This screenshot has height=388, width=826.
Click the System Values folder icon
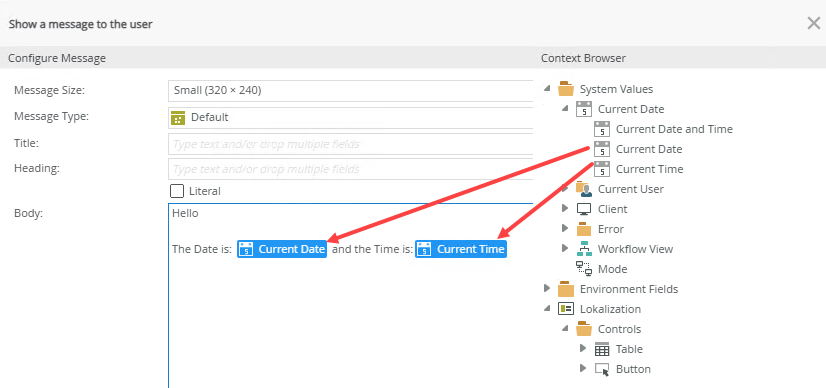(566, 89)
